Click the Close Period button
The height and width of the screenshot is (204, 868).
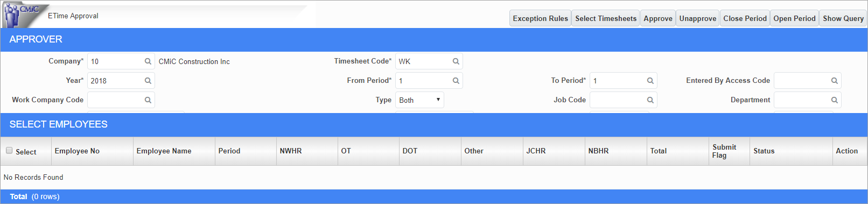(745, 18)
